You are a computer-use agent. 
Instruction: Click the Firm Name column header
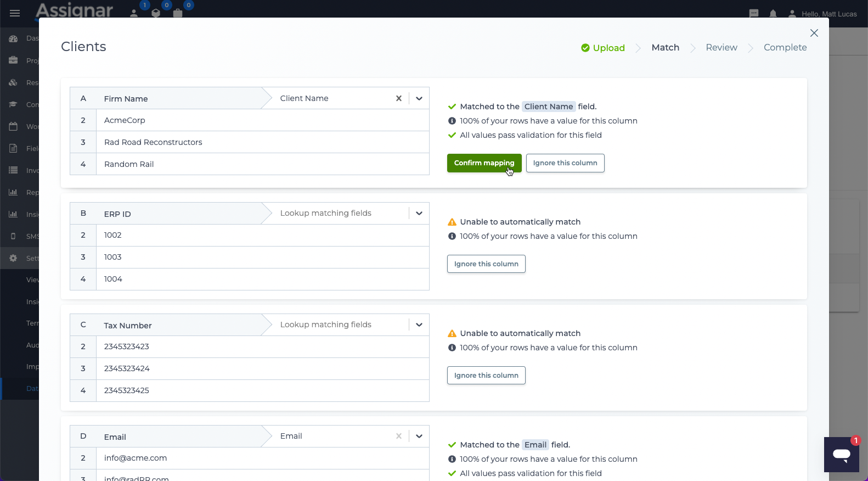(x=126, y=99)
